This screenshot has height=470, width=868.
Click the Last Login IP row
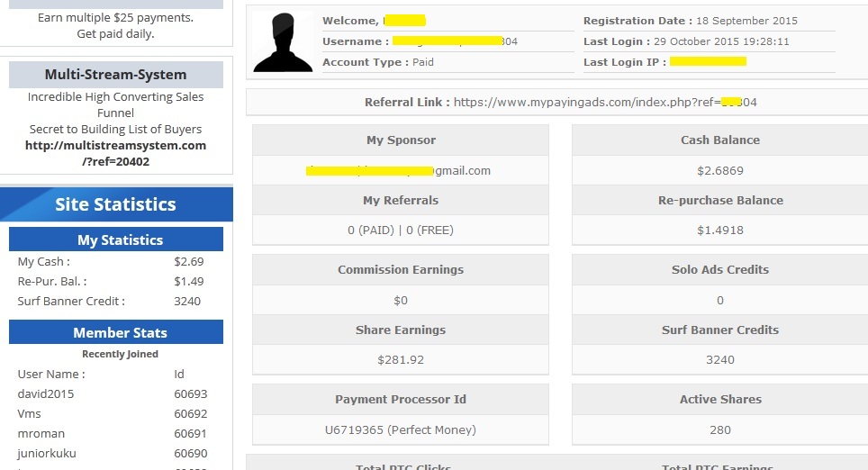pos(710,62)
